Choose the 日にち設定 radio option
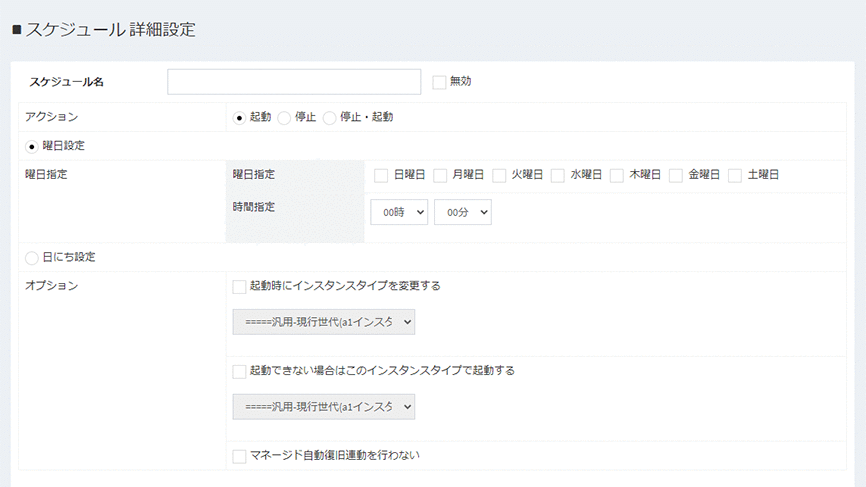This screenshot has width=866, height=487. pos(31,258)
